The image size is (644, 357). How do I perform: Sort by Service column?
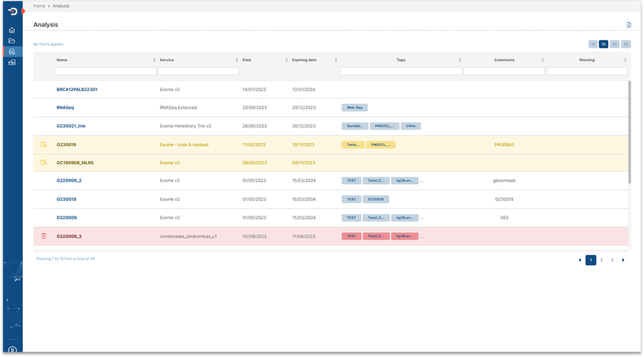pyautogui.click(x=236, y=60)
